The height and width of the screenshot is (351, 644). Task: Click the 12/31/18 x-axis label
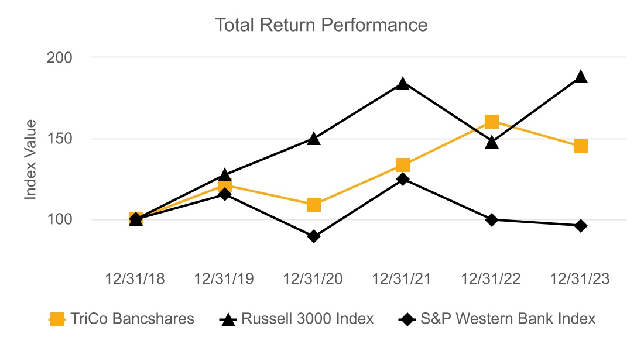135,278
